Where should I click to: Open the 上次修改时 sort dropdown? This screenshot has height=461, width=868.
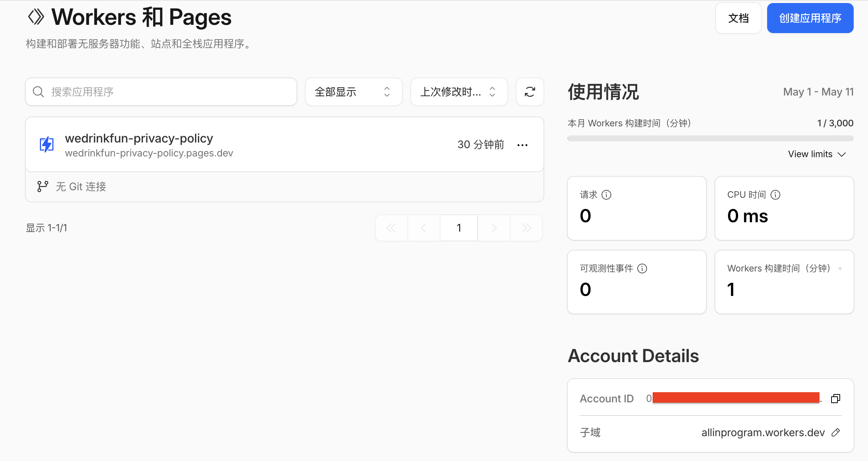[459, 92]
